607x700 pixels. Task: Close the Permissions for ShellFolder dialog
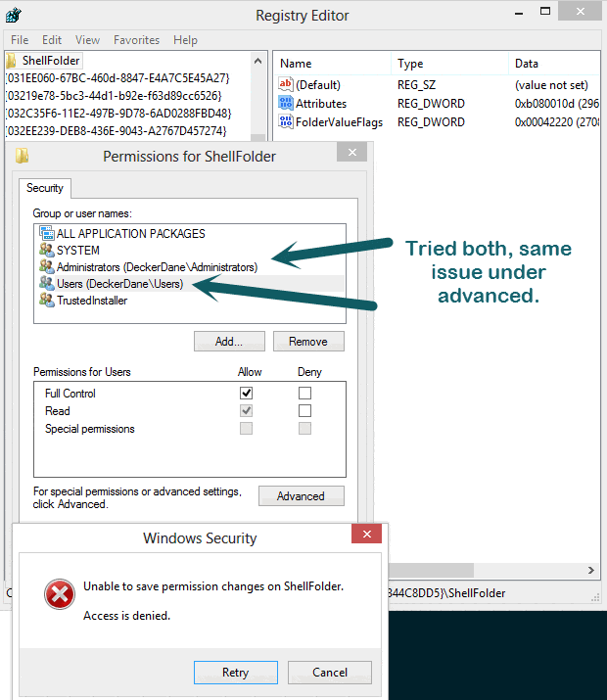tap(352, 152)
